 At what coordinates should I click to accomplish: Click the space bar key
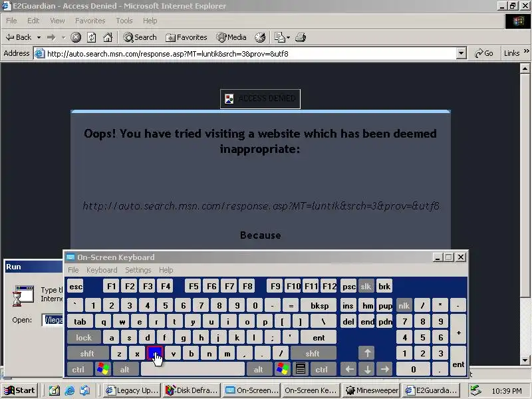(x=192, y=369)
